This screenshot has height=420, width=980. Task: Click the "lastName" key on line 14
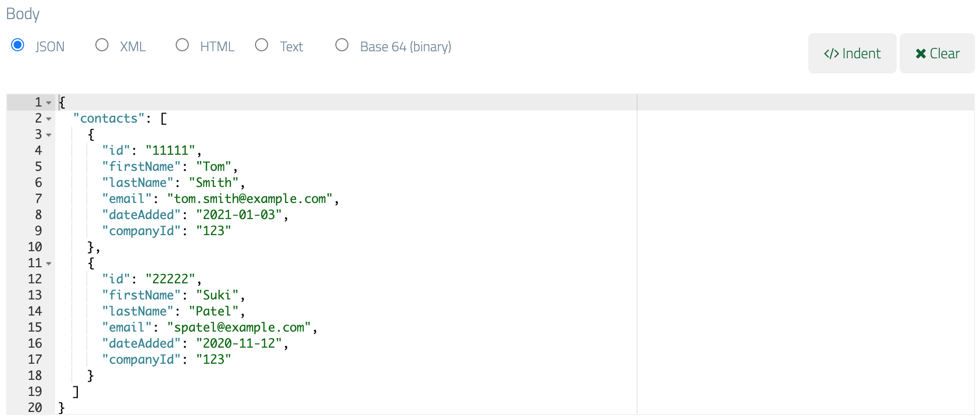point(138,311)
